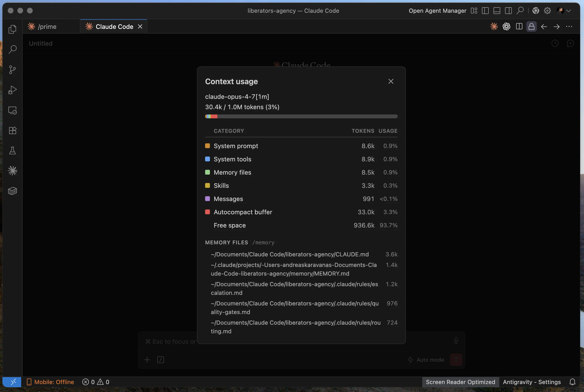
Task: Click the red send message button
Action: pos(456,360)
